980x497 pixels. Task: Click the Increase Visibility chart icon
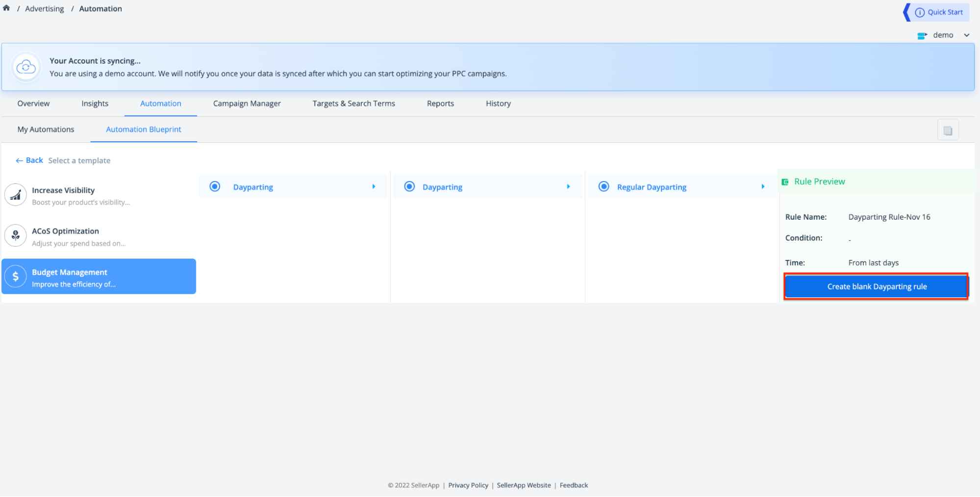16,195
